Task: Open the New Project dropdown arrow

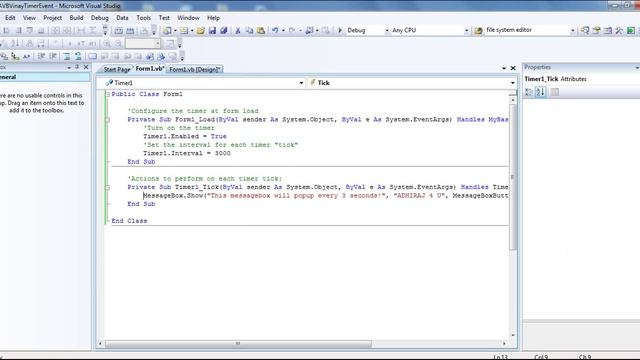Action: (x=175, y=30)
